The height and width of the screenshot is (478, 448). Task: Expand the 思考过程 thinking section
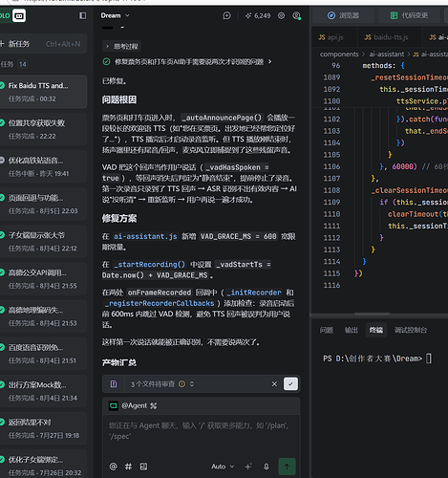tap(122, 46)
